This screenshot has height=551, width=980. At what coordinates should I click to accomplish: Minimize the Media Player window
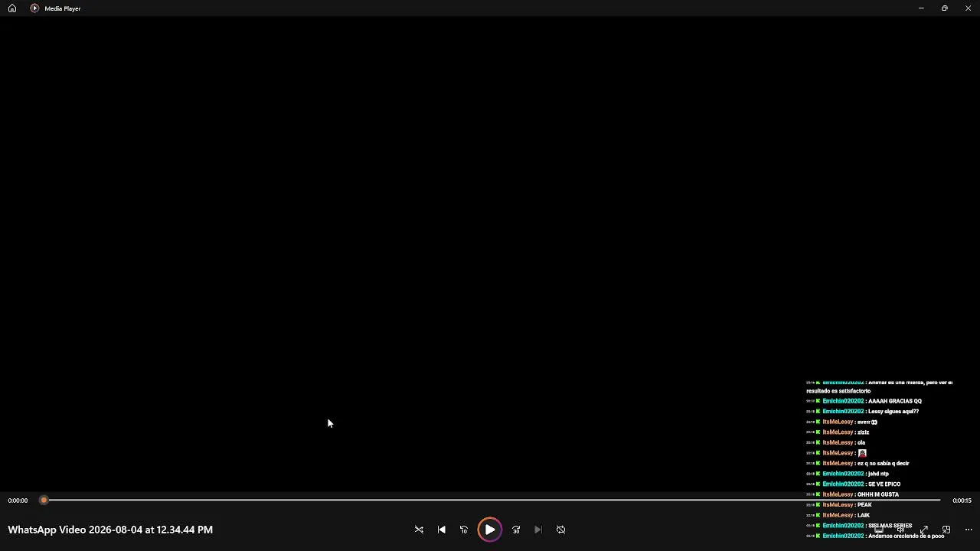(x=921, y=8)
